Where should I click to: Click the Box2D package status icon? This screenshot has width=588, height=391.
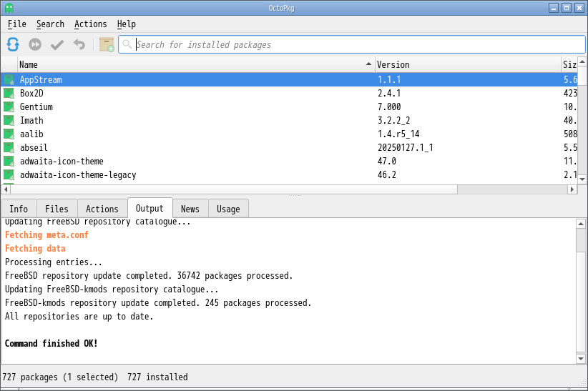click(9, 93)
